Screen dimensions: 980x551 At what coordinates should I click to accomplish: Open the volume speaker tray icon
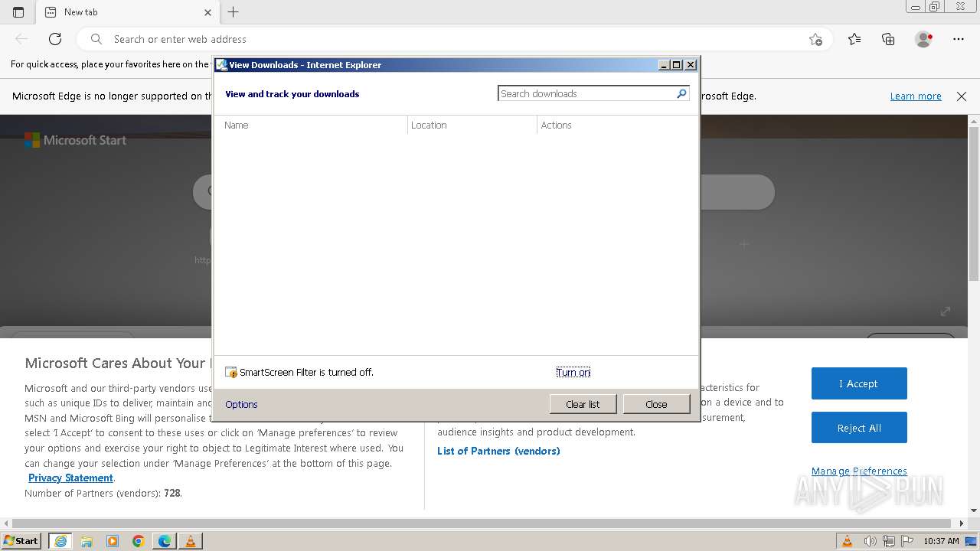(871, 541)
